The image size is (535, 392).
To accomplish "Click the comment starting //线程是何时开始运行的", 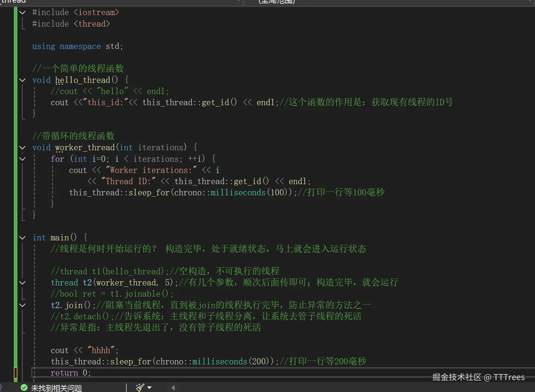I will pyautogui.click(x=208, y=249).
